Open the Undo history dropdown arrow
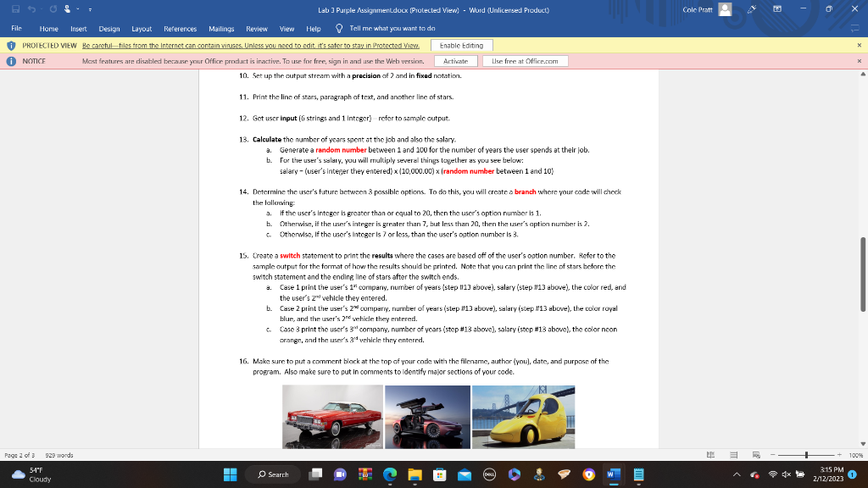Viewport: 868px width, 488px height. point(42,9)
